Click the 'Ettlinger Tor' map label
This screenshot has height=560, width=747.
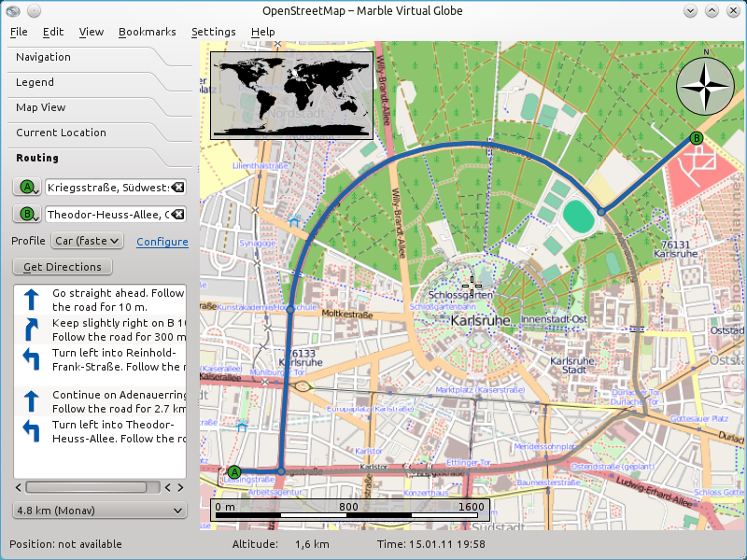pos(469,462)
